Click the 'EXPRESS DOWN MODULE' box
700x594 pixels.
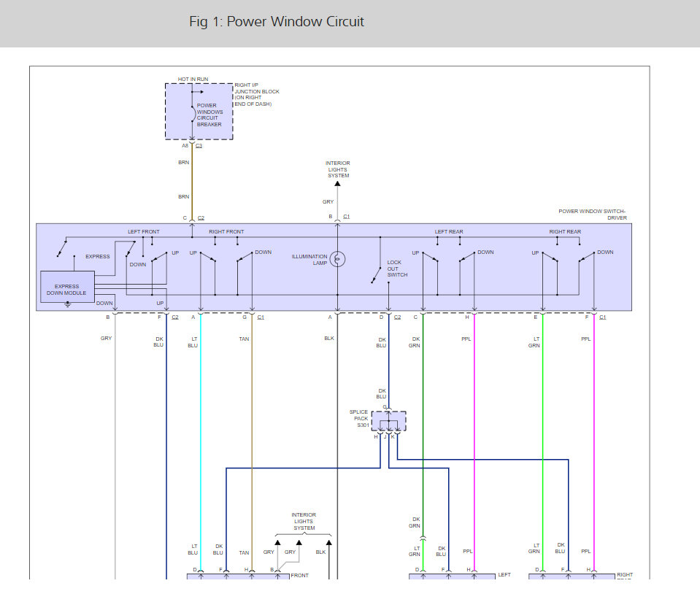coord(67,287)
